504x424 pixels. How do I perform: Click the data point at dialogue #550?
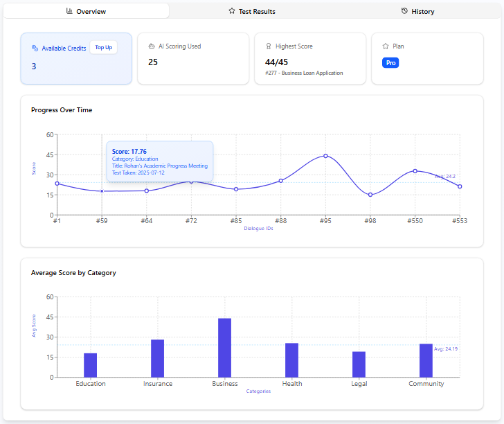(415, 170)
